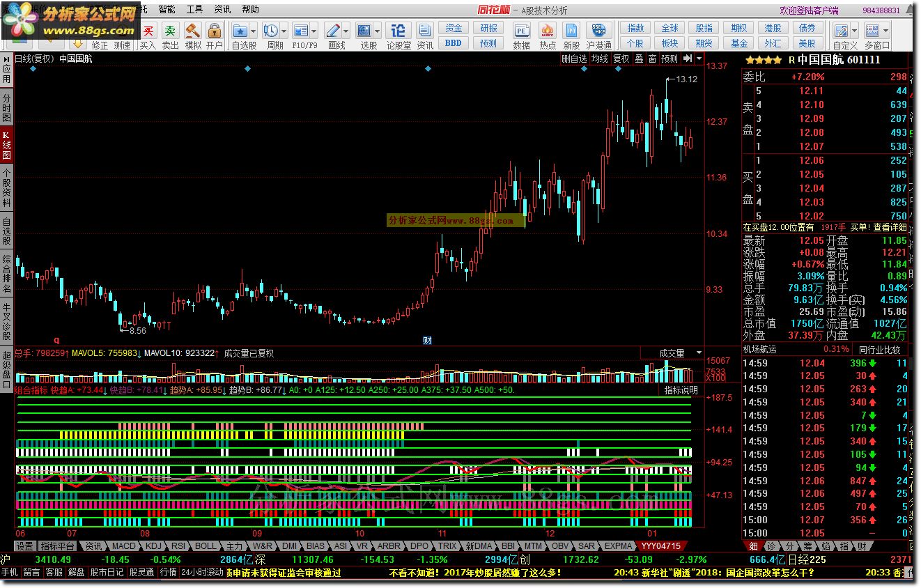Click the BBD button

454,42
